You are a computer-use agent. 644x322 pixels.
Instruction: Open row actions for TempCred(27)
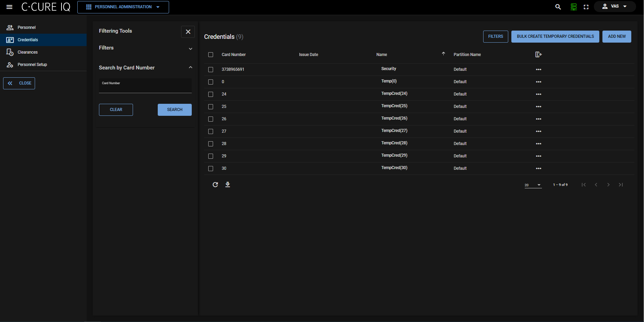(x=538, y=131)
